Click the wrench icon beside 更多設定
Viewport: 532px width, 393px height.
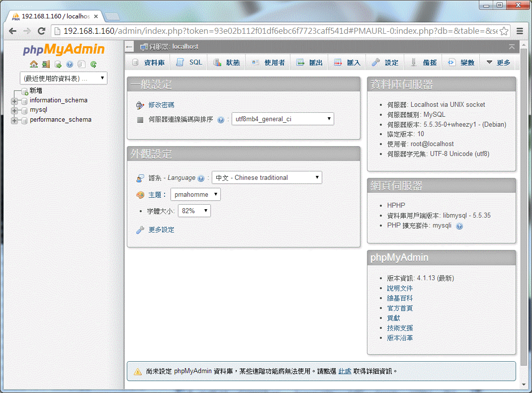(x=140, y=230)
